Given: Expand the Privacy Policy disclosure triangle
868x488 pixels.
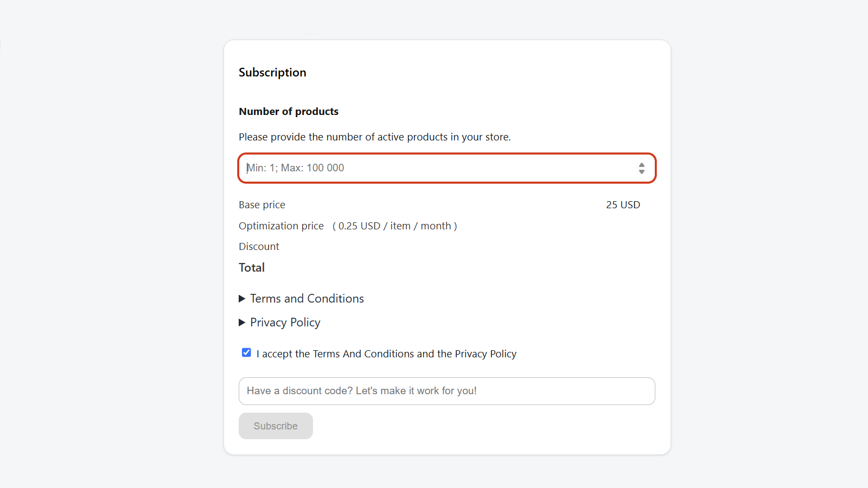Looking at the screenshot, I should point(242,323).
